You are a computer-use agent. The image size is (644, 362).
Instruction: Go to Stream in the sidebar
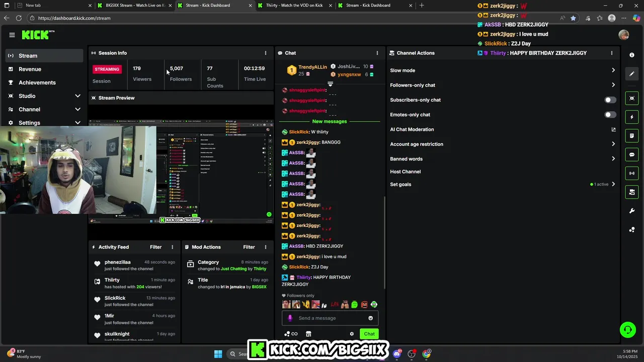[44, 56]
